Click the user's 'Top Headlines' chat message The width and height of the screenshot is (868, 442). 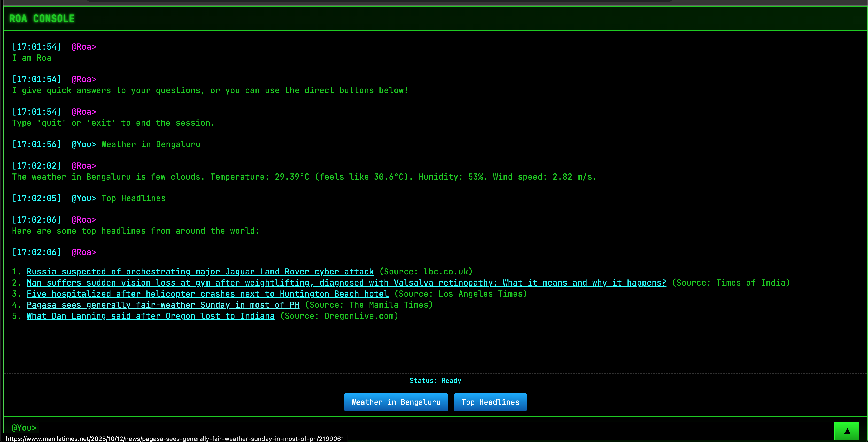134,198
